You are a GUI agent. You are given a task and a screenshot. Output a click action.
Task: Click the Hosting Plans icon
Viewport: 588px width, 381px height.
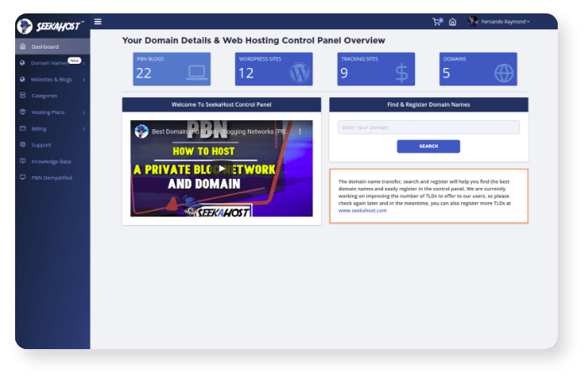pyautogui.click(x=23, y=112)
